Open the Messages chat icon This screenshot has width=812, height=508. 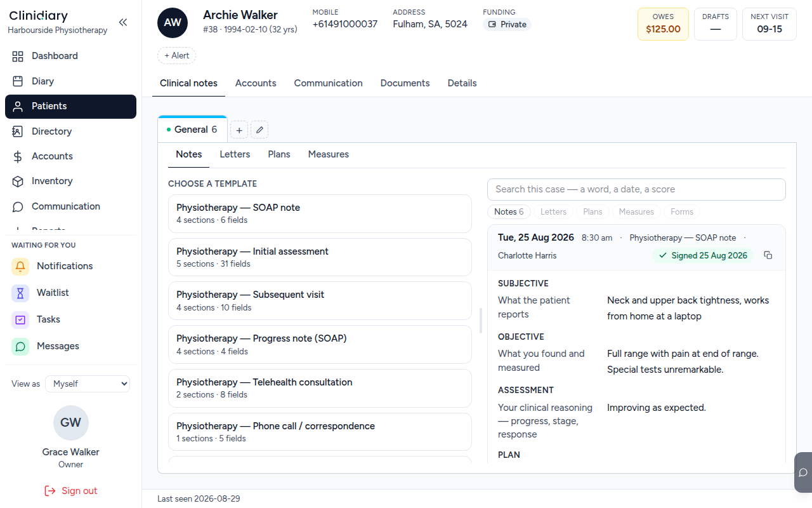click(x=20, y=346)
